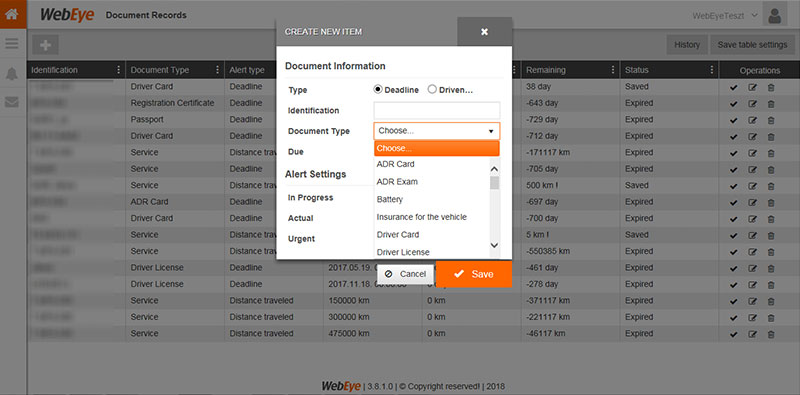Delete the -700 day Driver Card row

[770, 219]
